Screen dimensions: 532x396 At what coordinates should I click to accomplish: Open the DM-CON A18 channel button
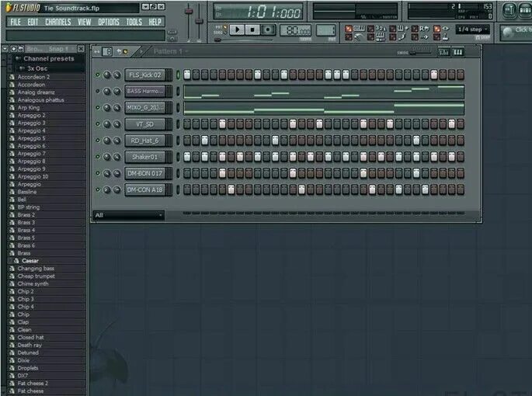pyautogui.click(x=145, y=189)
